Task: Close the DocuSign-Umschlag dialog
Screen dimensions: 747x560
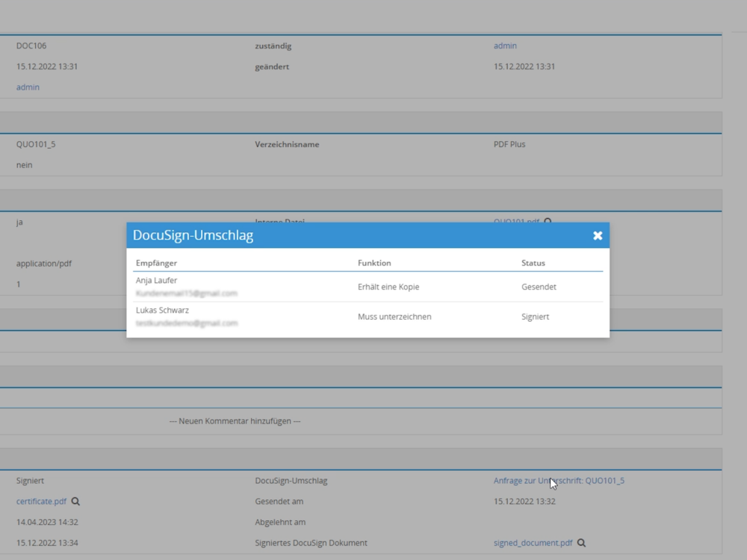Action: pyautogui.click(x=598, y=235)
